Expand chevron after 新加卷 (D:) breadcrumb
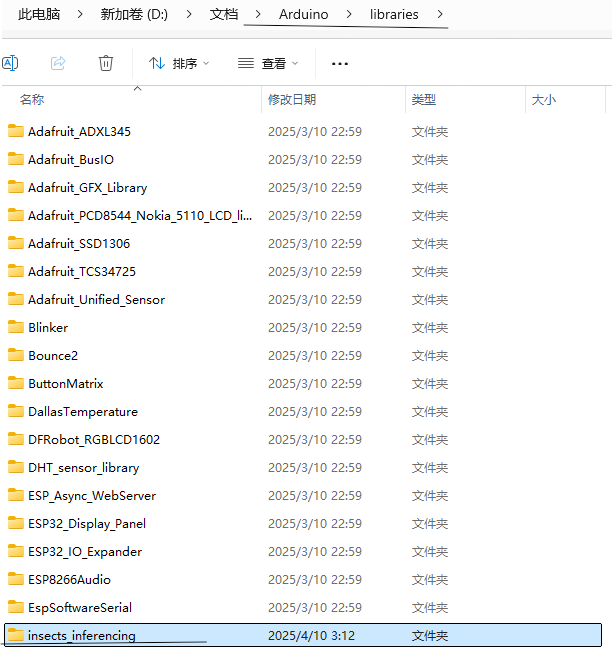 coord(189,14)
